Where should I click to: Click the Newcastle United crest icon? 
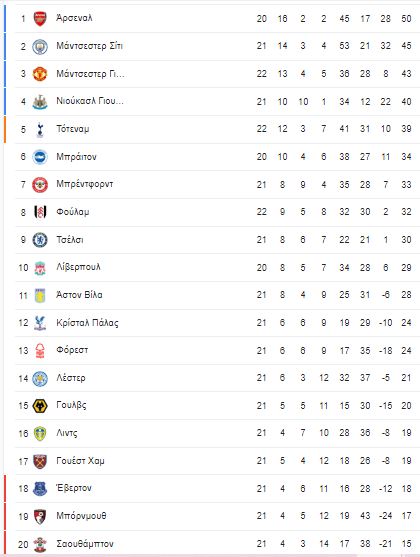pyautogui.click(x=40, y=102)
